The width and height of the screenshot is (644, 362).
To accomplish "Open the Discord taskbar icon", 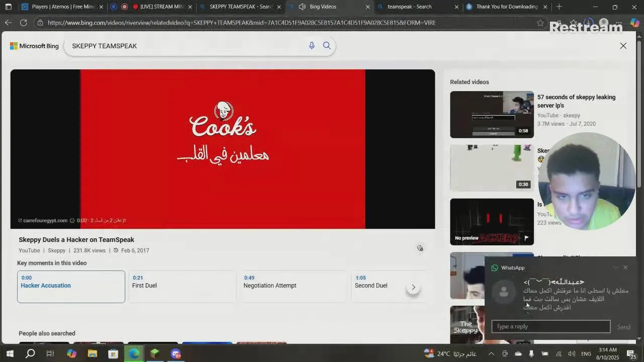I will [176, 353].
